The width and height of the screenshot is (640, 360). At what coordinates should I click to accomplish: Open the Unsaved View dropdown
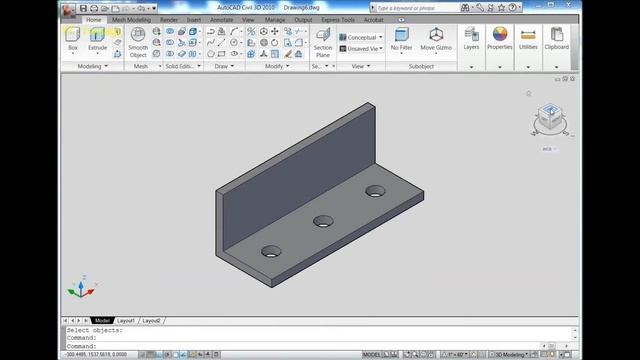pyautogui.click(x=361, y=49)
